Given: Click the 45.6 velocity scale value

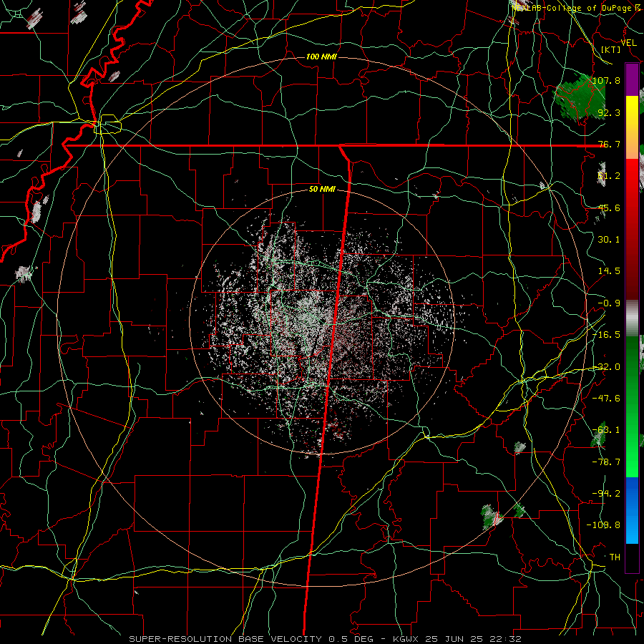Looking at the screenshot, I should click(x=609, y=208).
